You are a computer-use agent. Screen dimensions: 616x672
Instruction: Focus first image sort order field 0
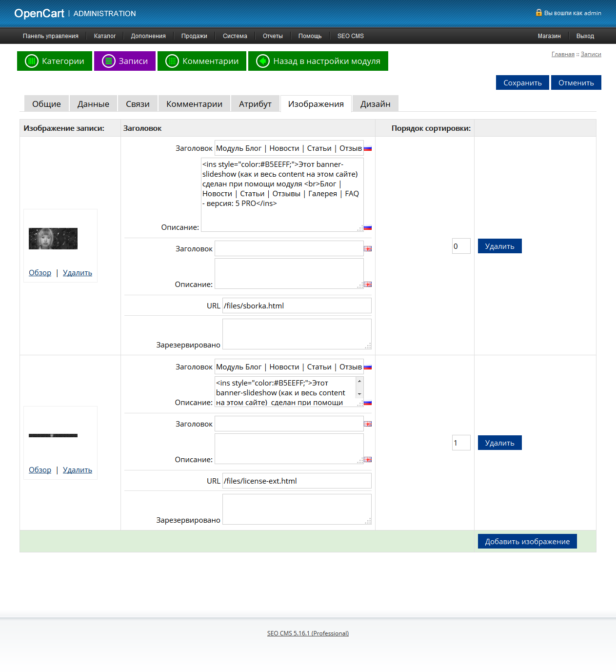coord(461,246)
